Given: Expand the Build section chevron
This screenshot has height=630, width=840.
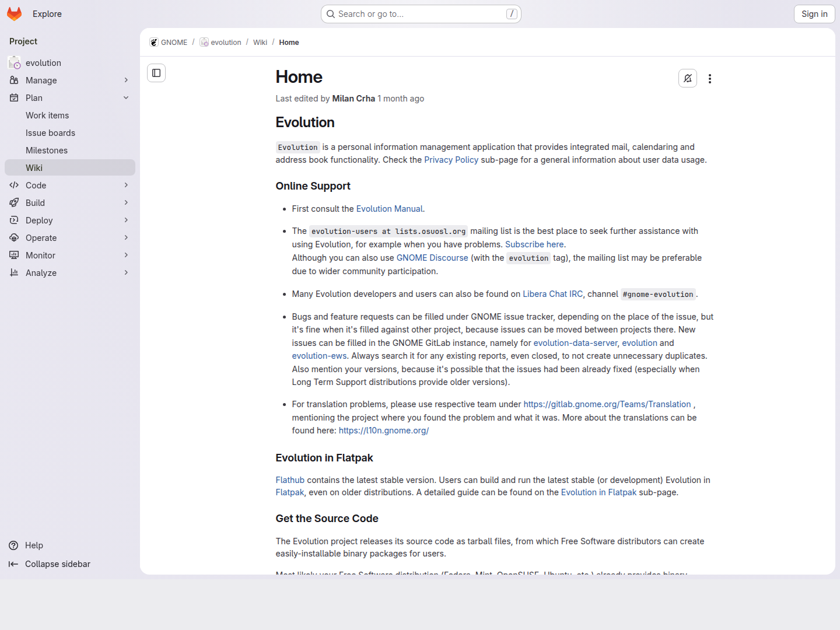Looking at the screenshot, I should pos(126,203).
